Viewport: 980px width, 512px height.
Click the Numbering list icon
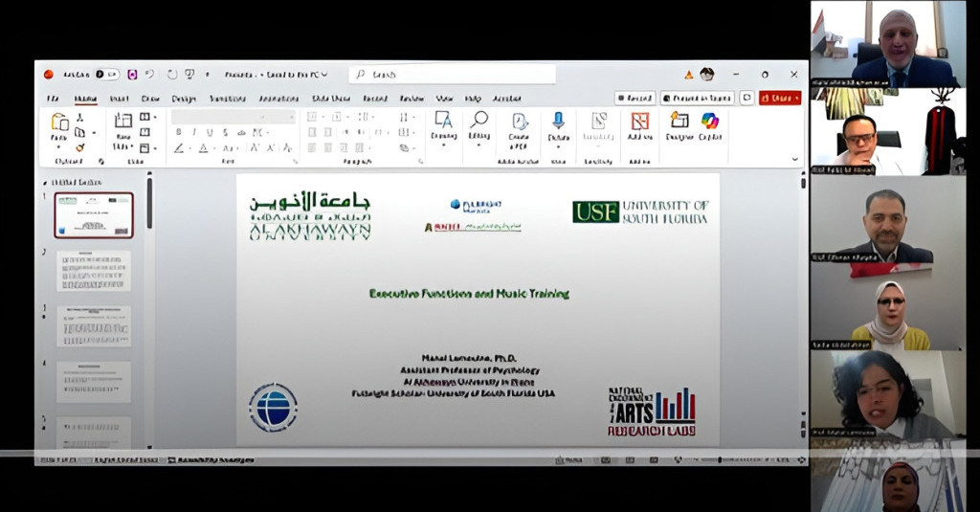338,117
